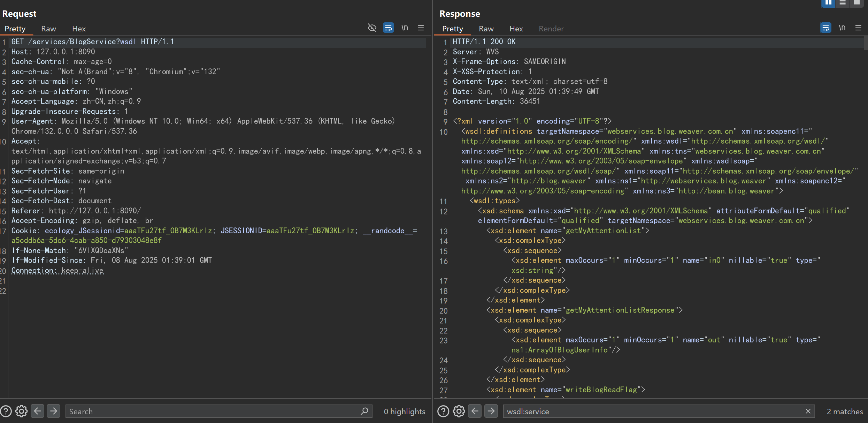Select side-by-side layout icon

click(828, 3)
